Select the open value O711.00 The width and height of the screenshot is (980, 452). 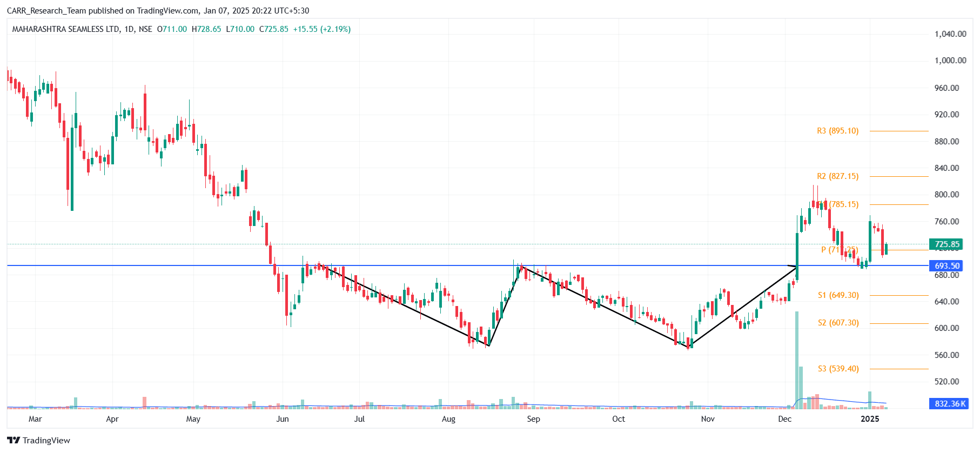[x=172, y=29]
